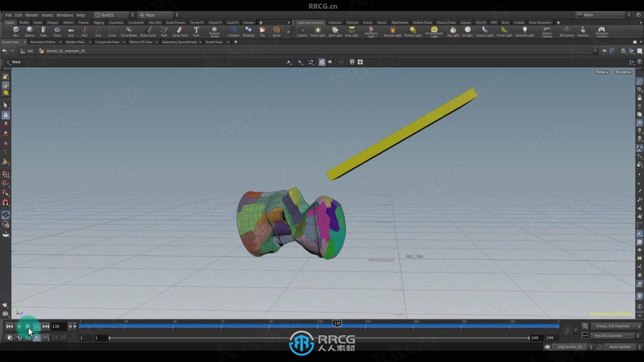Viewport: 644px width, 362px height.
Task: Click the lesson_02_example_02 scene name
Action: tap(65, 51)
